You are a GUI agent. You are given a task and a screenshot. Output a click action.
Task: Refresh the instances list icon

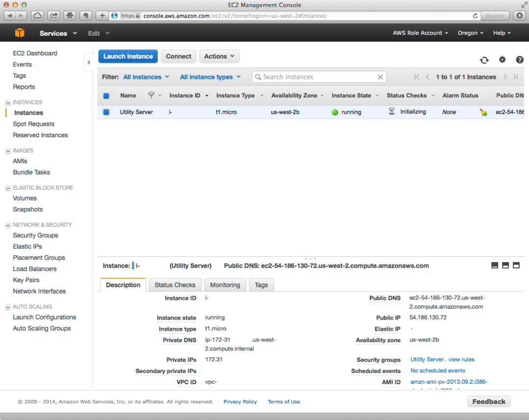484,60
